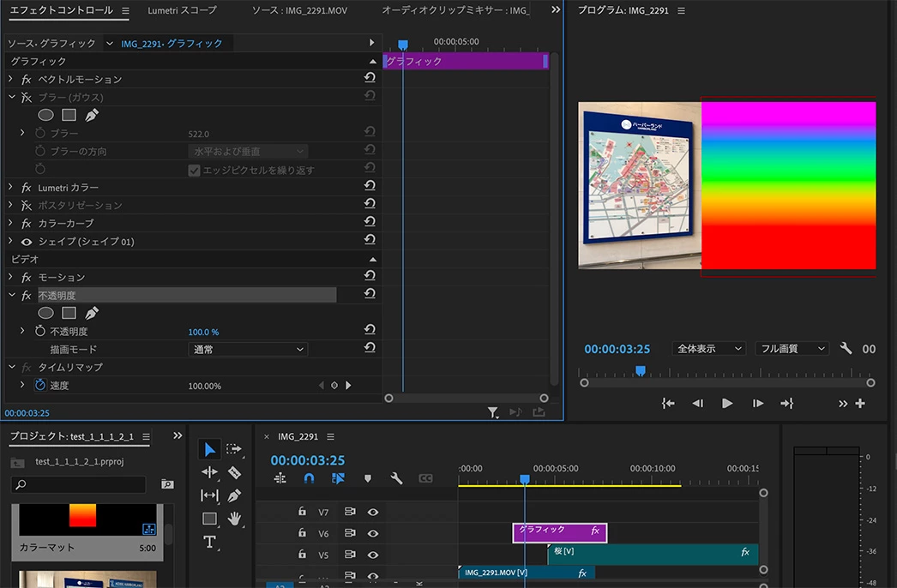
Task: Create ellipse mask under ブラー(ガウス)
Action: coord(45,115)
